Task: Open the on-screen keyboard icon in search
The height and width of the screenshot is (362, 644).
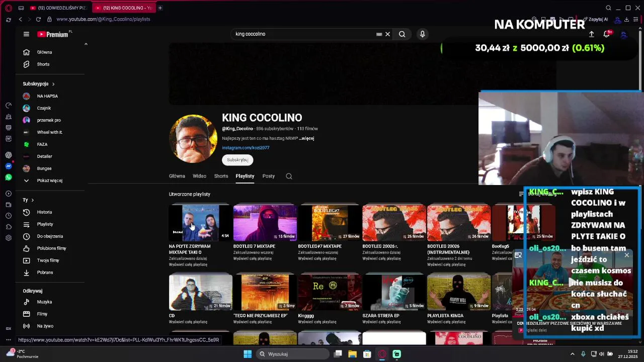Action: (379, 34)
